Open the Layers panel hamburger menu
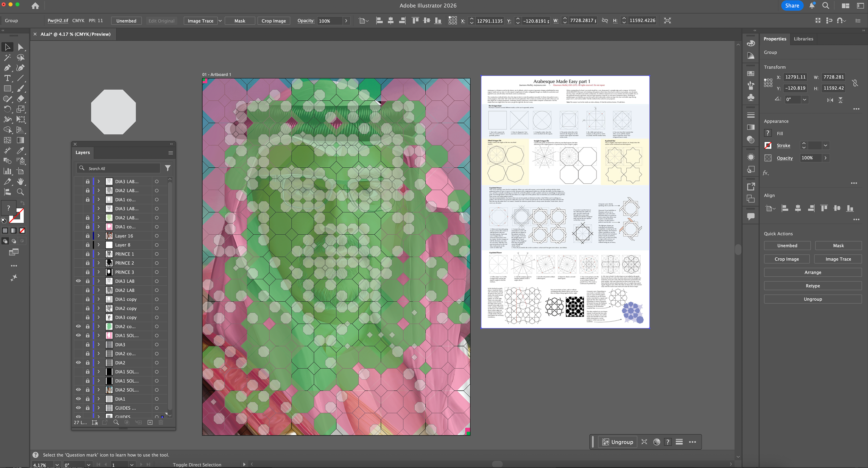The image size is (868, 468). (x=170, y=153)
